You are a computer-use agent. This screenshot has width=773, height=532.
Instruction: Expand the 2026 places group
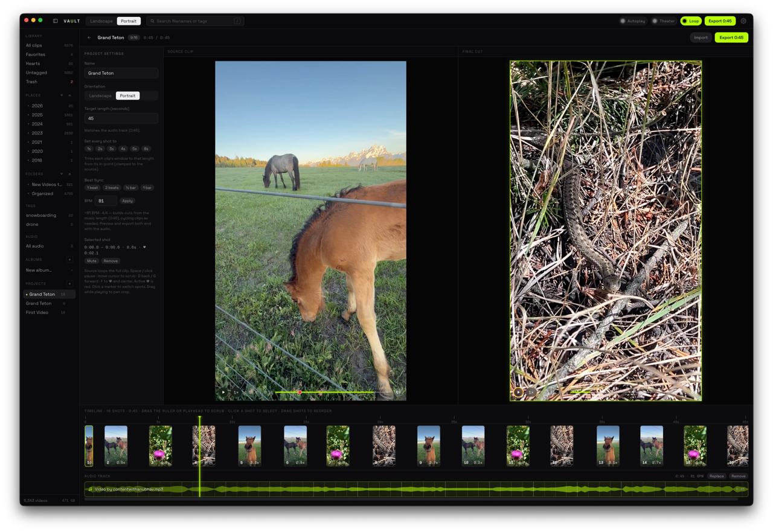pyautogui.click(x=28, y=106)
